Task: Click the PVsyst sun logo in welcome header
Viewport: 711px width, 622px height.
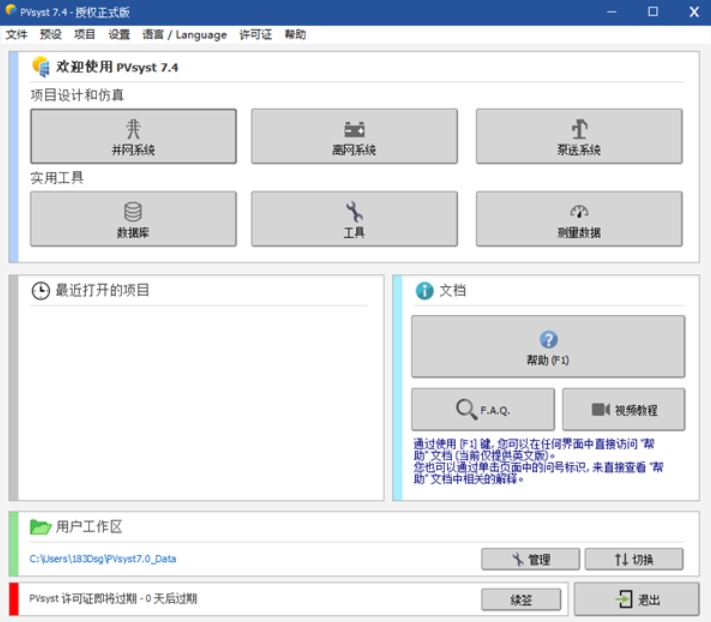Action: coord(41,67)
